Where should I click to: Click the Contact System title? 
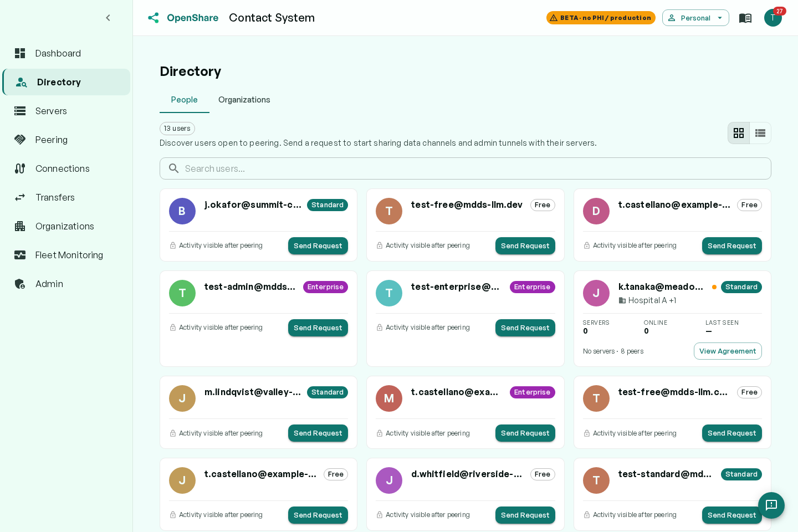click(272, 18)
